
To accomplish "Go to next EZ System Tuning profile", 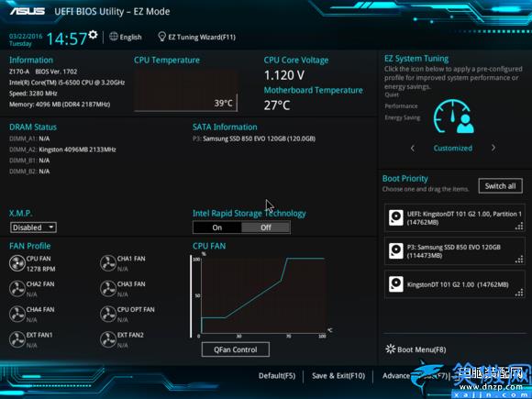I will pyautogui.click(x=493, y=148).
